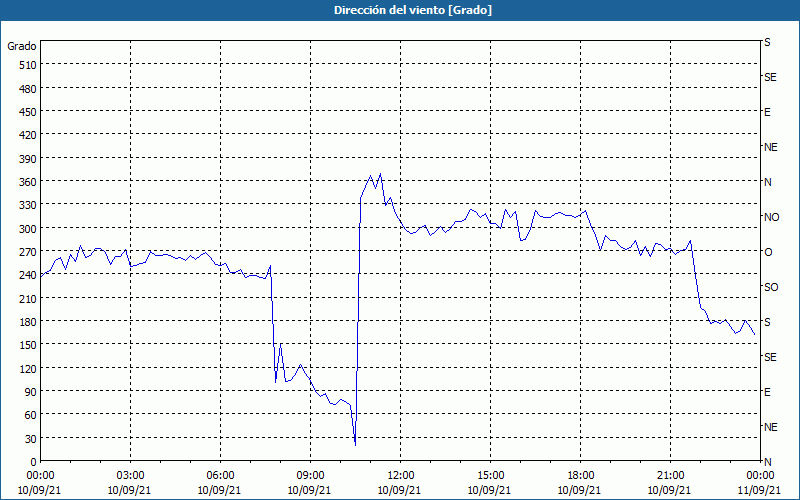Screen dimensions: 800x500
Task: Select the '120' y-axis value
Action: pos(28,368)
